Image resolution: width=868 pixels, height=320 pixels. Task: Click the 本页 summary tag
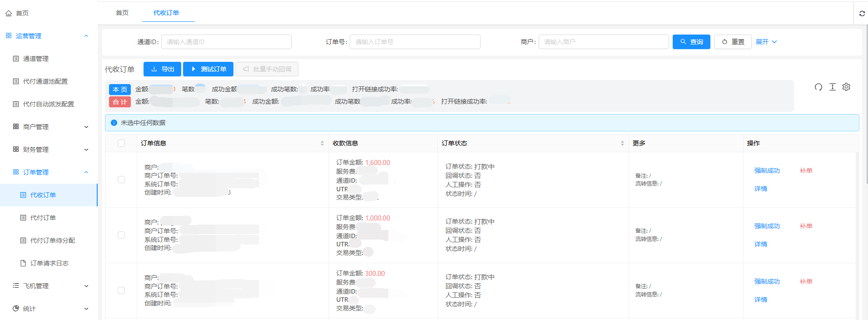click(120, 90)
